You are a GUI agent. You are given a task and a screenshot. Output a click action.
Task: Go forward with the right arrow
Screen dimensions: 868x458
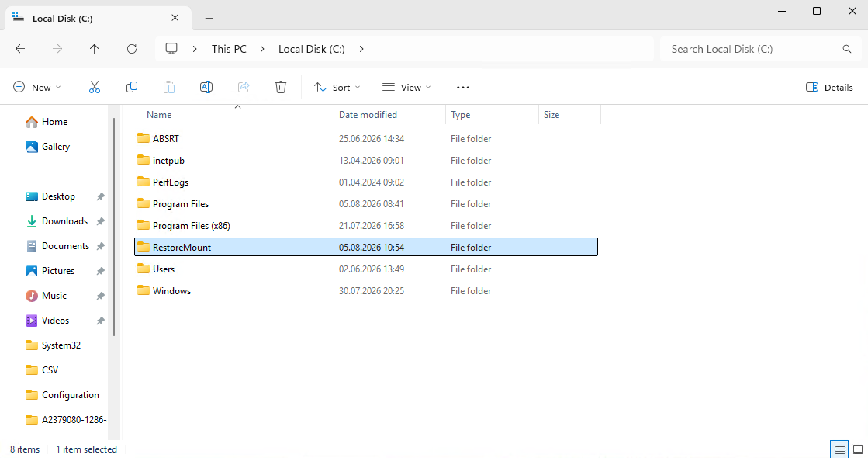pos(57,49)
